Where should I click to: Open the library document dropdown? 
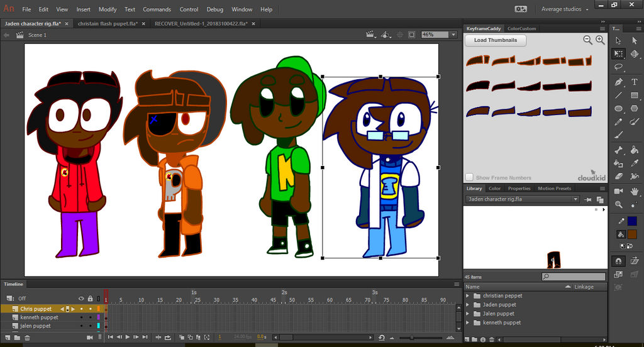575,199
